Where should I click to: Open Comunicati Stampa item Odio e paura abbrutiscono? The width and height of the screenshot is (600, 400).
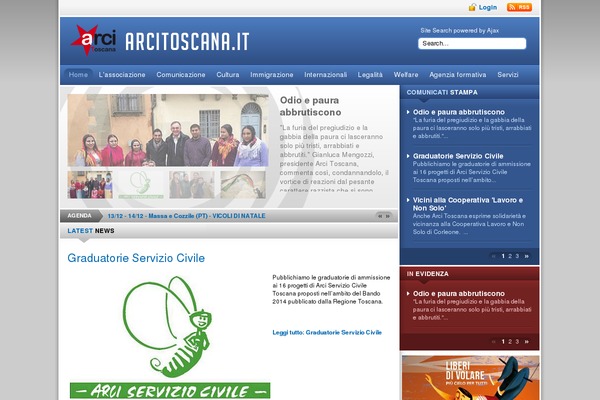click(x=458, y=112)
